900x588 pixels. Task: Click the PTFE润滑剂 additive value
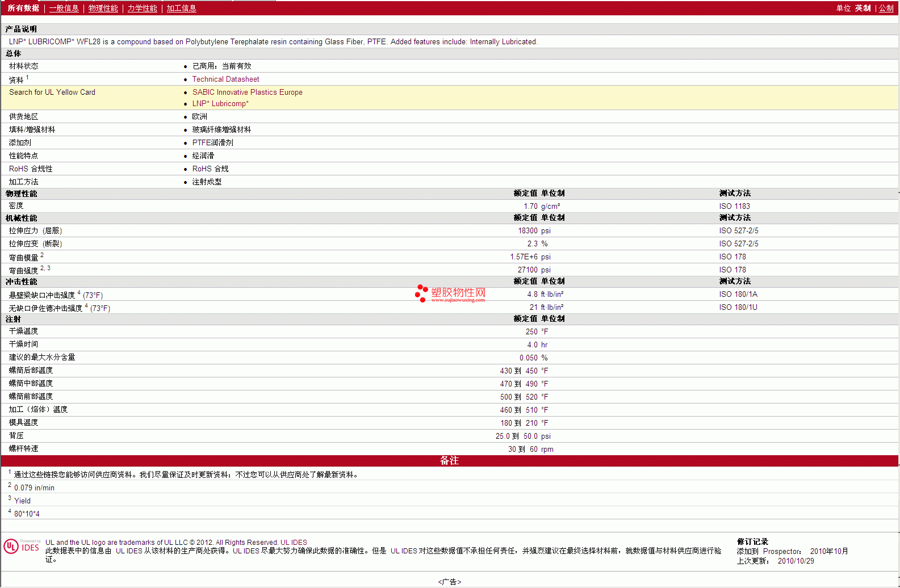(x=212, y=143)
